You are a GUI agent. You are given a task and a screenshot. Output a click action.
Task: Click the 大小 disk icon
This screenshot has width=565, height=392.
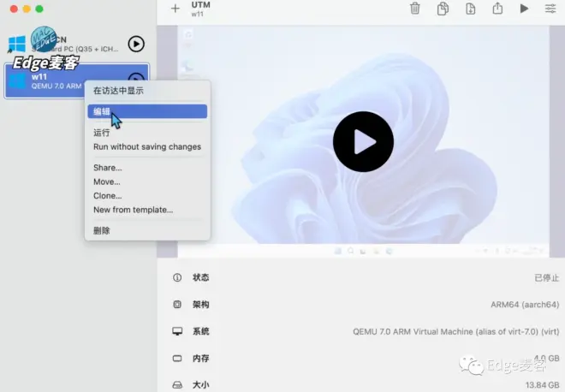[177, 385]
